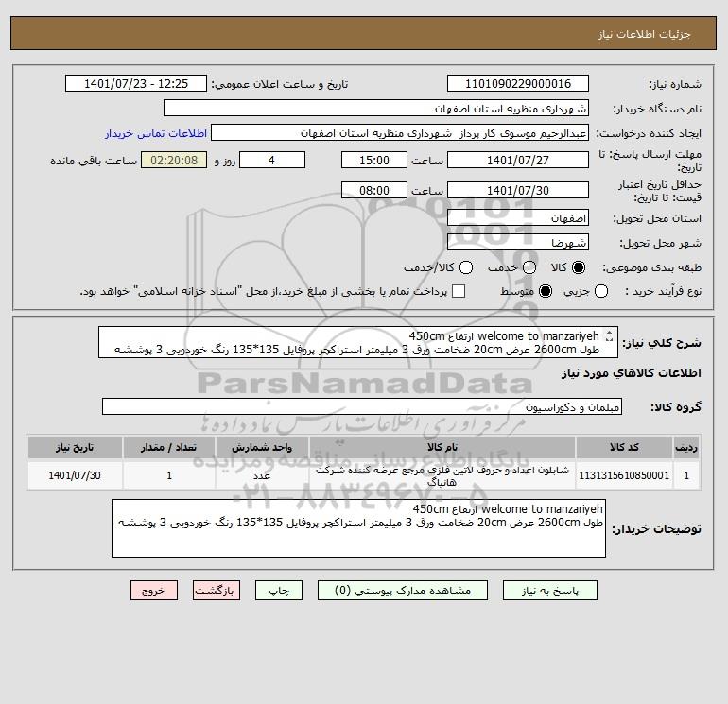Click the 'خروج' exit button
This screenshot has height=704, width=728.
[154, 591]
